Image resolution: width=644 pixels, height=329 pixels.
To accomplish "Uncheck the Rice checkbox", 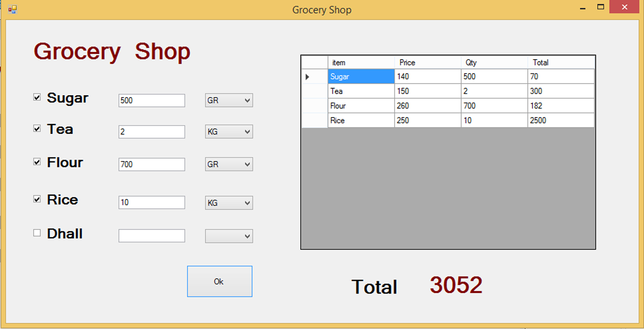I will (x=37, y=199).
